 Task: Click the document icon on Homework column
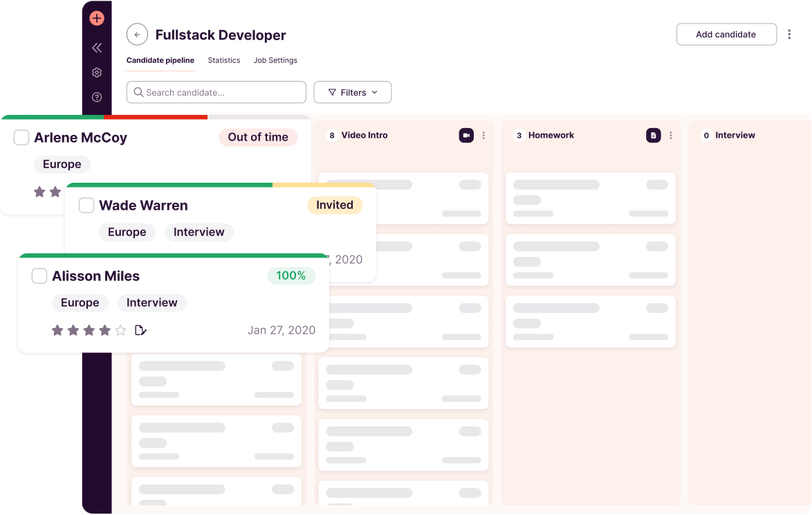653,135
